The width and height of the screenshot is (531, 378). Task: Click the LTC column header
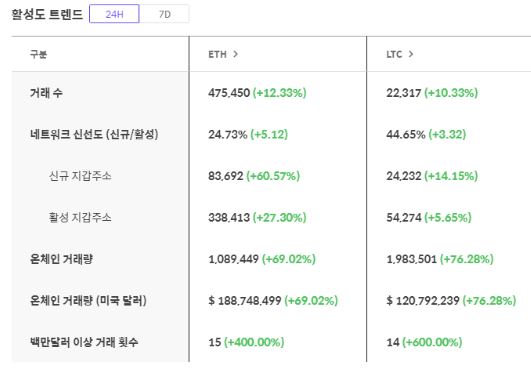394,54
